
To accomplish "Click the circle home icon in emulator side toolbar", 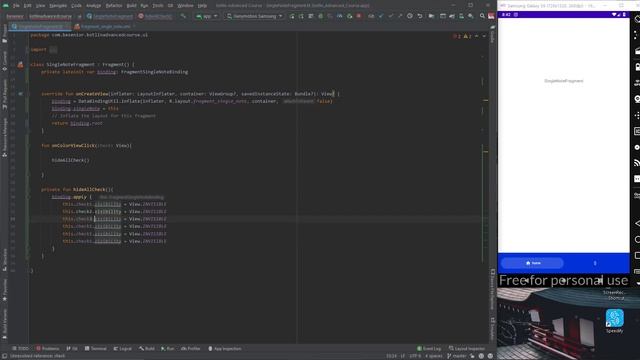I will point(637,239).
